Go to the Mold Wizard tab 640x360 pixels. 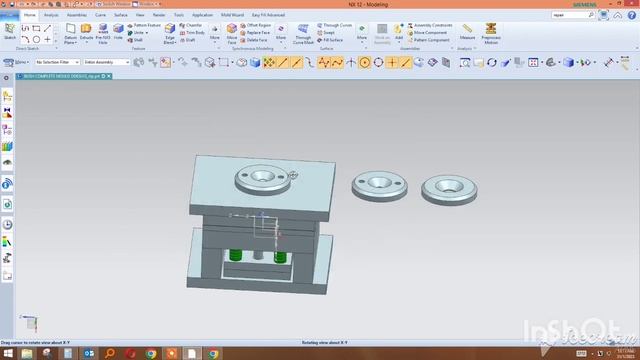point(232,15)
